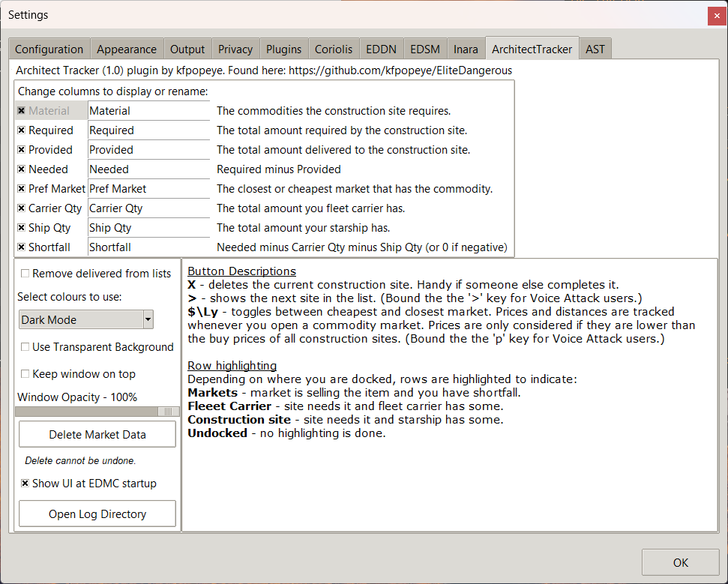The height and width of the screenshot is (584, 728).
Task: Toggle the Material column checkbox
Action: [21, 111]
